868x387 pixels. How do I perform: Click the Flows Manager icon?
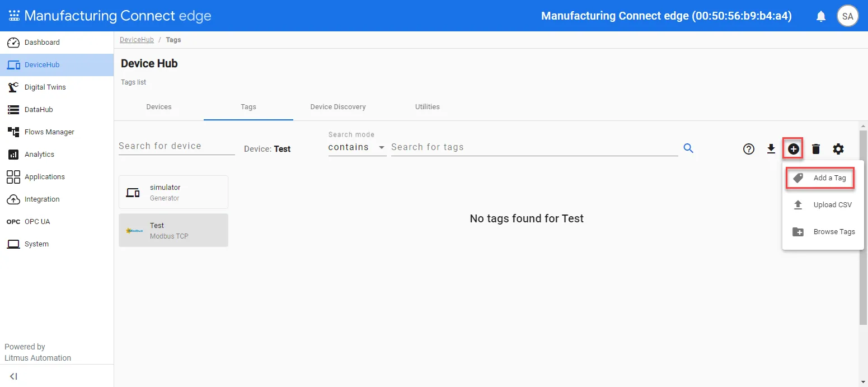13,132
